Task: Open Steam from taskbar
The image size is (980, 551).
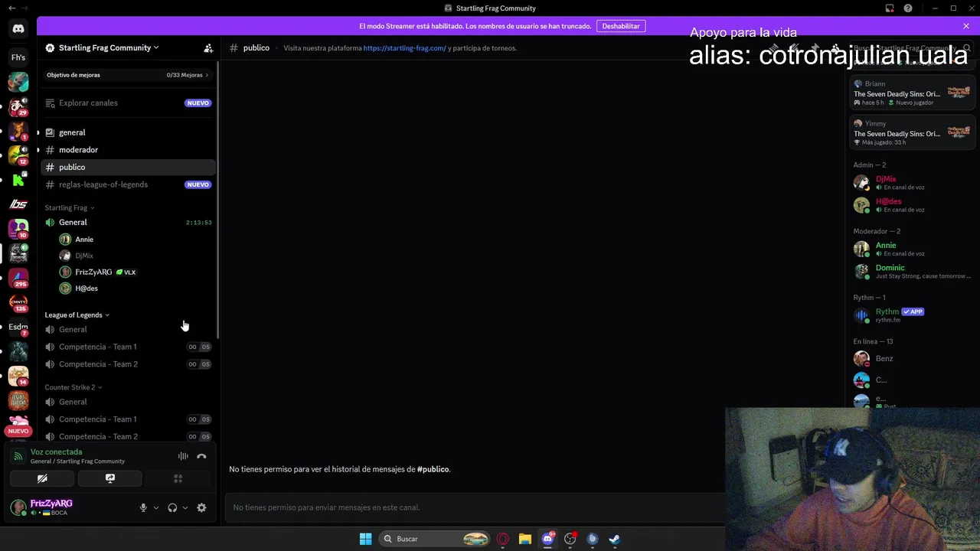Action: 614,539
